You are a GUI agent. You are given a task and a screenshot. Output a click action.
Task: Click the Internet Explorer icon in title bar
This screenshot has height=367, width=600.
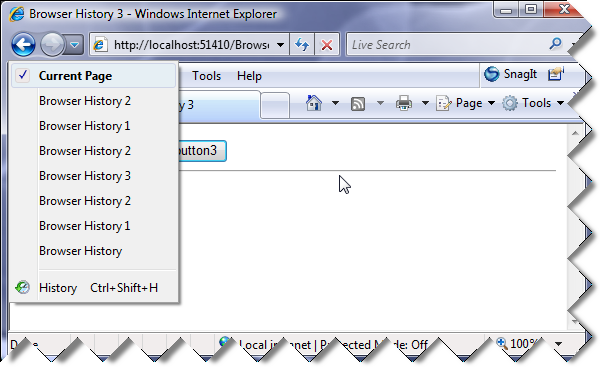[17, 14]
